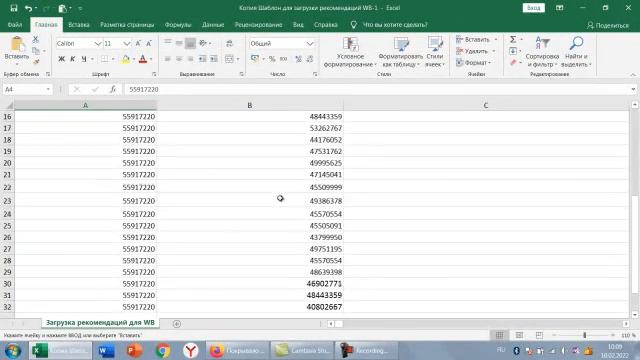Switch to Page Break Preview in the status bar
Viewport: 640px width, 360px height.
coord(539,335)
